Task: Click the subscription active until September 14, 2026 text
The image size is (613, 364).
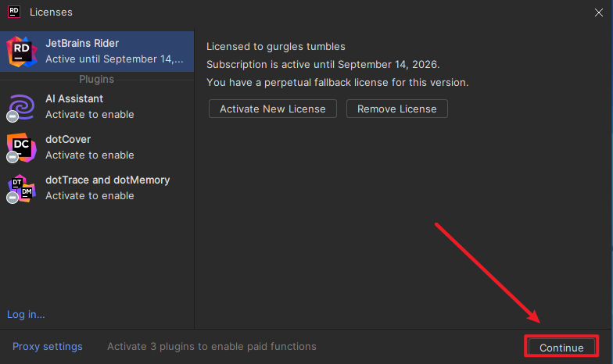Action: pos(323,64)
